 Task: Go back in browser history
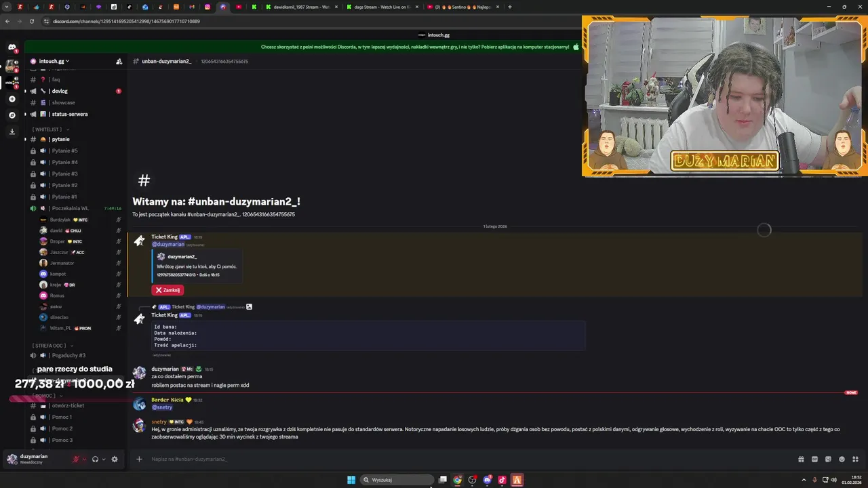coord(7,21)
